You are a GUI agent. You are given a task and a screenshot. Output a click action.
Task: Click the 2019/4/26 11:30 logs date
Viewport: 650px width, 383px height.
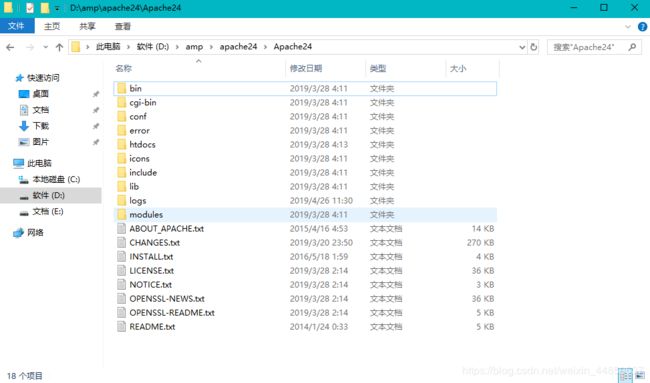[321, 201]
